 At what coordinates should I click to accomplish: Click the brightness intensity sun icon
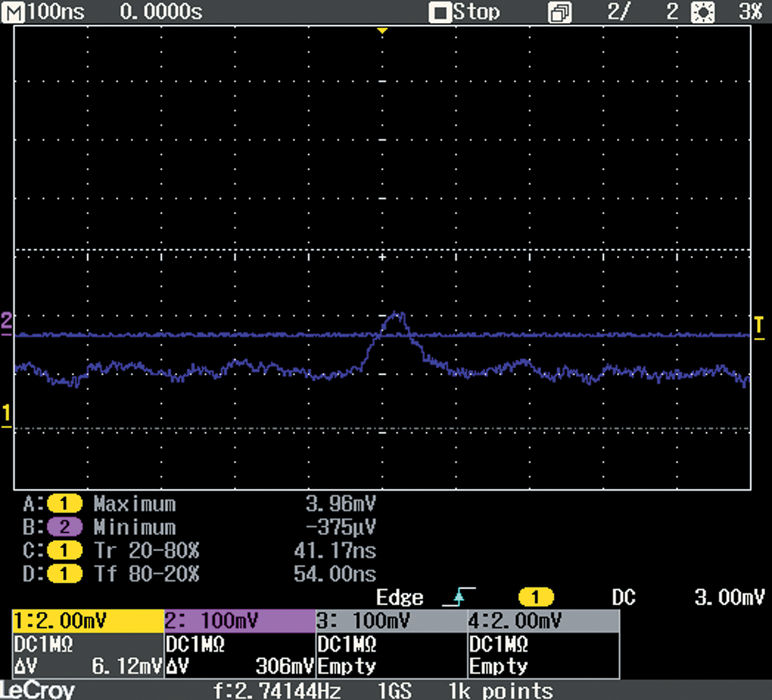[703, 12]
